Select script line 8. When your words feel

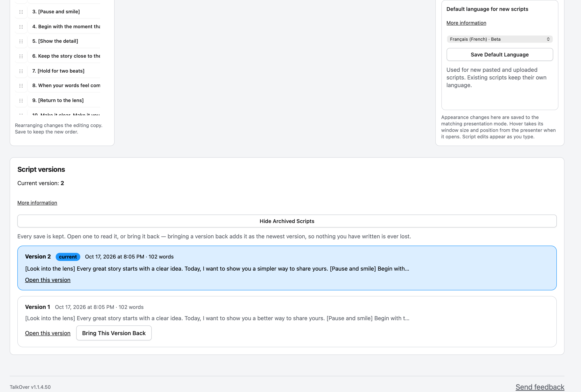64,86
